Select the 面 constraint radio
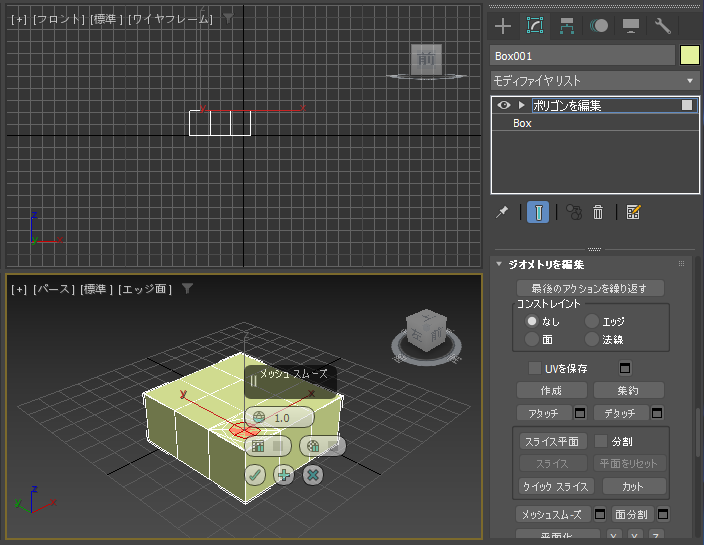This screenshot has height=545, width=704. click(532, 339)
